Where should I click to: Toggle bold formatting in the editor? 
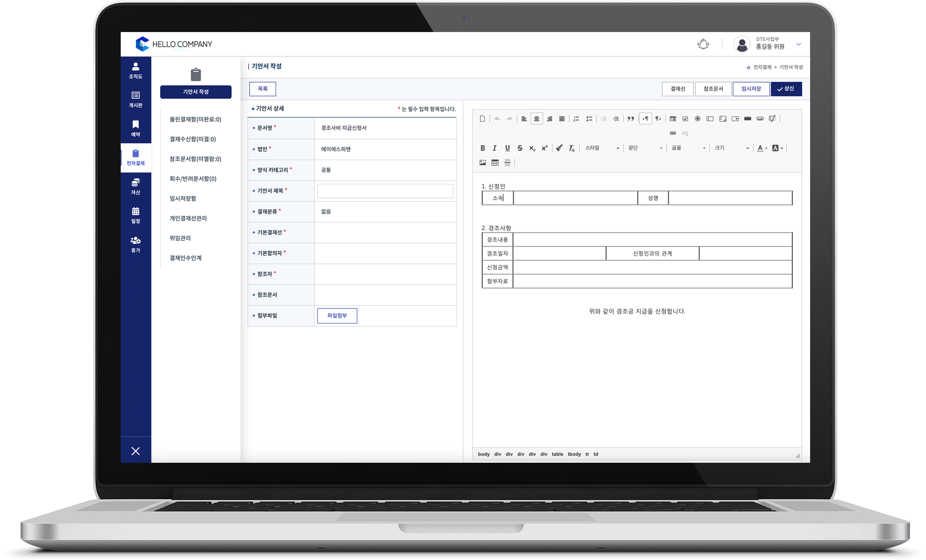pos(483,148)
